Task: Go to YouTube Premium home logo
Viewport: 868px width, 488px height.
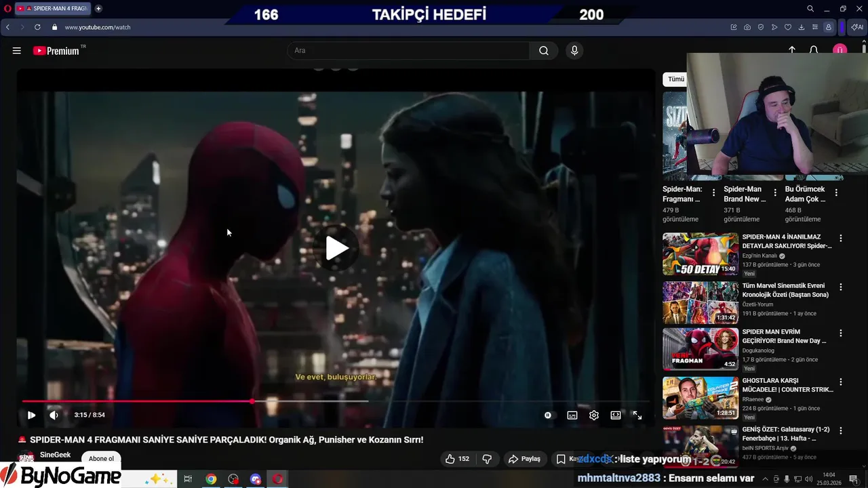Action: [56, 51]
